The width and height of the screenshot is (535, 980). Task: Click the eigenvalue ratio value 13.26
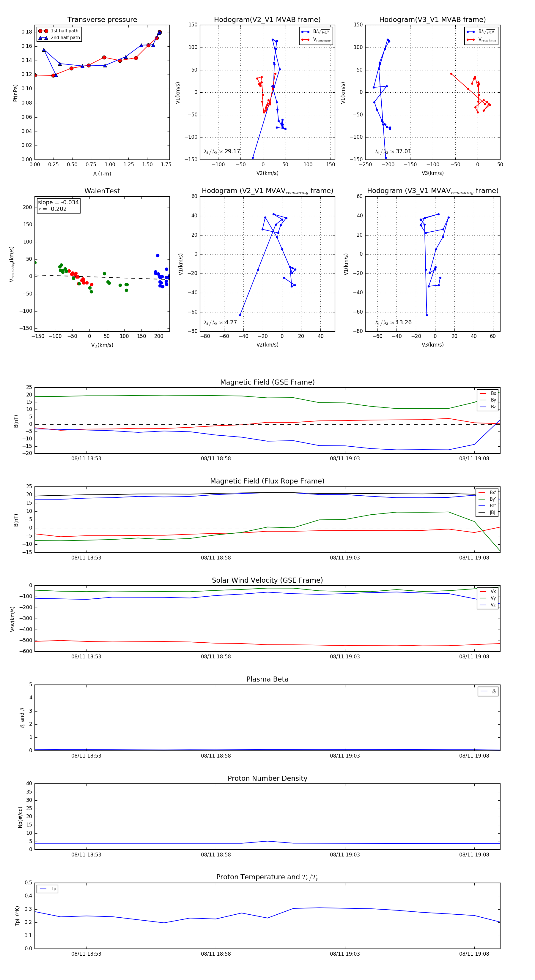coord(404,323)
